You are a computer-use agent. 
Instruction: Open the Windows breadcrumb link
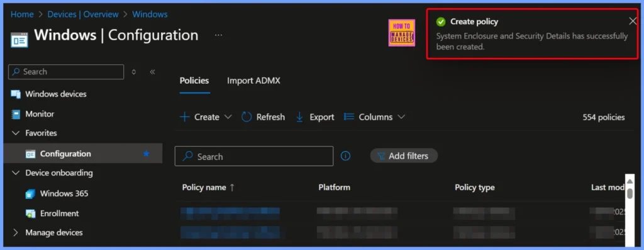[150, 14]
